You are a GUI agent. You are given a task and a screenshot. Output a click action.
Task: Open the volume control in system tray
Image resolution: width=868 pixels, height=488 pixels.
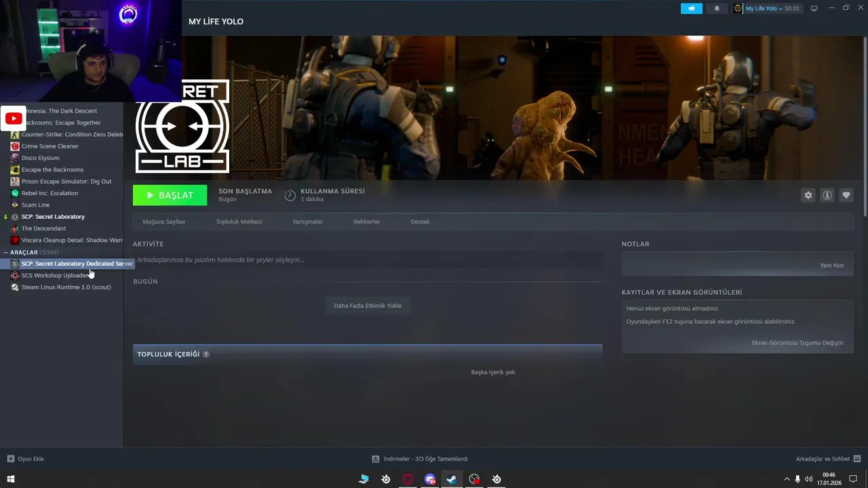[808, 479]
